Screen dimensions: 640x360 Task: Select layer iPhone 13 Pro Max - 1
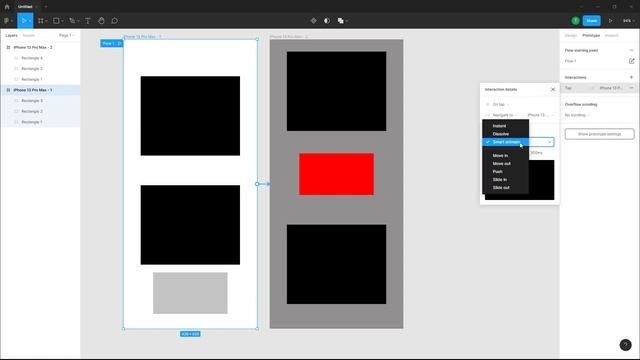click(33, 90)
